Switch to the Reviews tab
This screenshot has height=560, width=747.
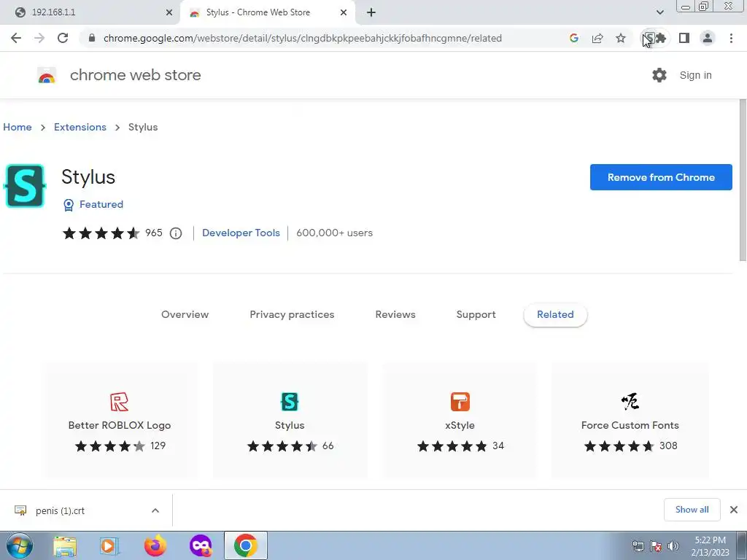click(x=395, y=314)
